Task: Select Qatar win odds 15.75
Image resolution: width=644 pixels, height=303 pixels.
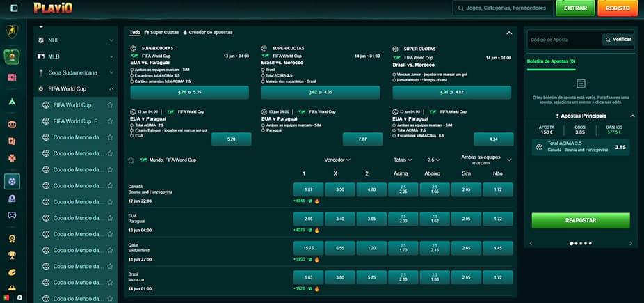Action: pos(309,248)
